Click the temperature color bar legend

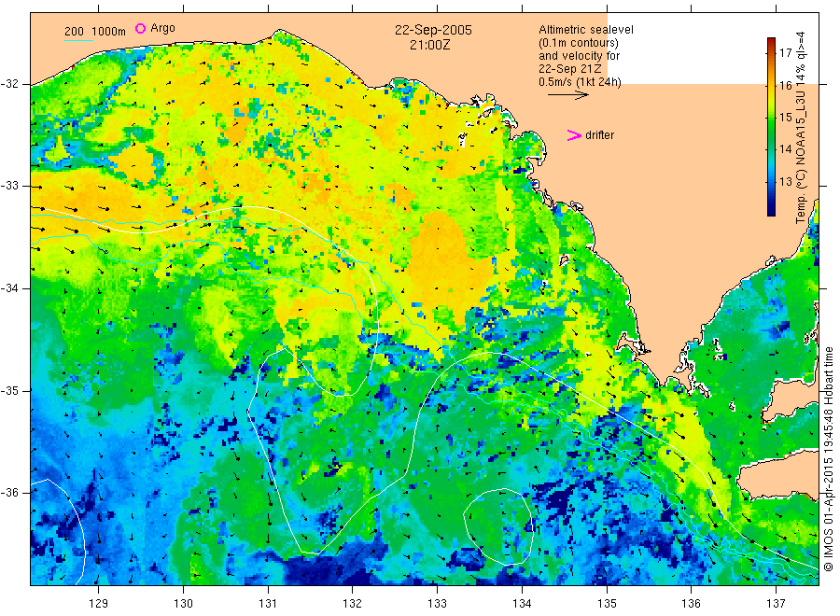pyautogui.click(x=772, y=127)
